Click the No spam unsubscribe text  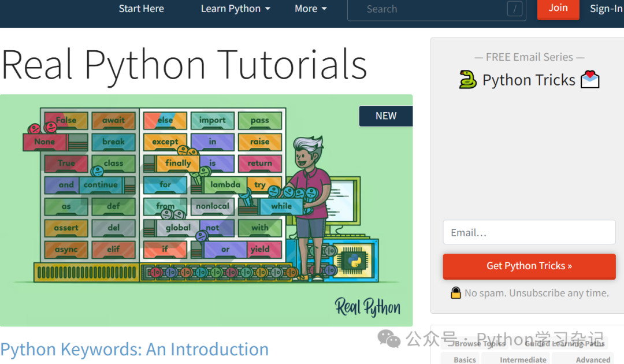(x=536, y=293)
